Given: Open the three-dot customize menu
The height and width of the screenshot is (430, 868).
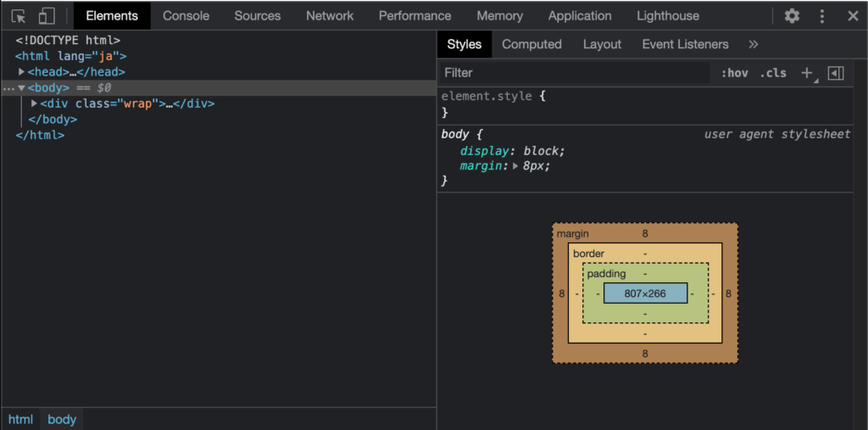Looking at the screenshot, I should point(822,16).
